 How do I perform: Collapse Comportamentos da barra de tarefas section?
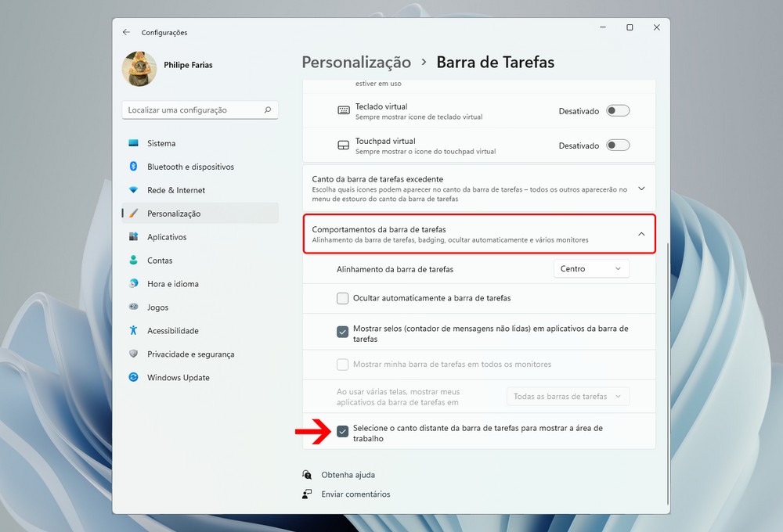coord(641,234)
